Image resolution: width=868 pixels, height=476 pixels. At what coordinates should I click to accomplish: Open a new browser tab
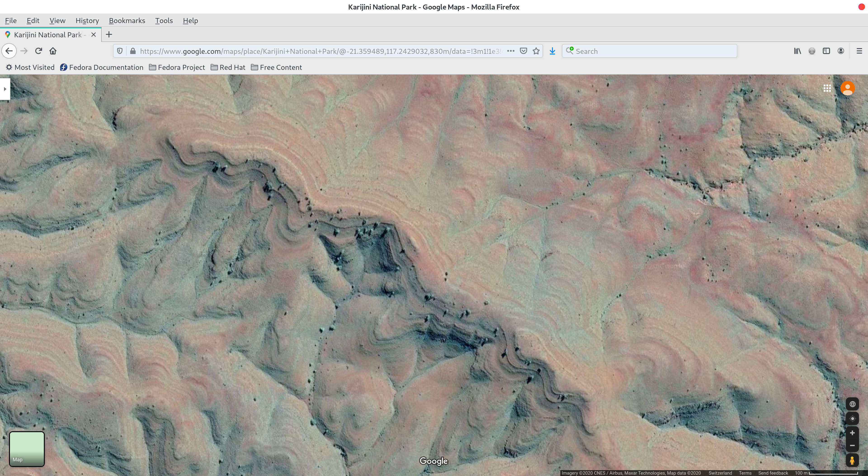point(109,35)
